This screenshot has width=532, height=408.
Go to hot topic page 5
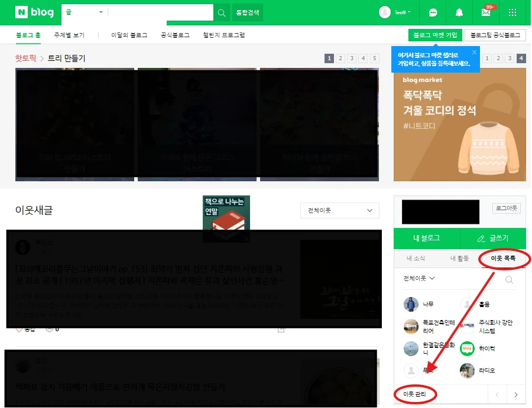click(375, 58)
